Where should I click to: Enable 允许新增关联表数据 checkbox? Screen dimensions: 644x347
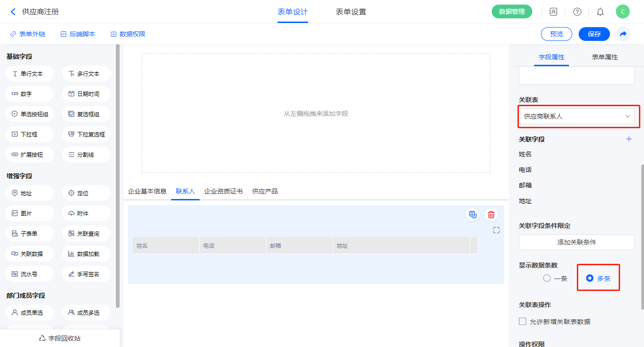[x=523, y=322]
